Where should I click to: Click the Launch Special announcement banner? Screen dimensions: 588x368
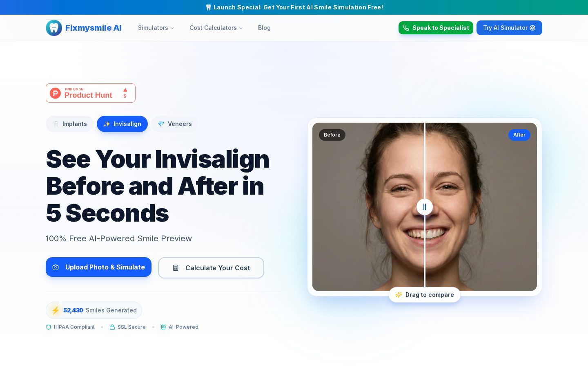(x=294, y=7)
